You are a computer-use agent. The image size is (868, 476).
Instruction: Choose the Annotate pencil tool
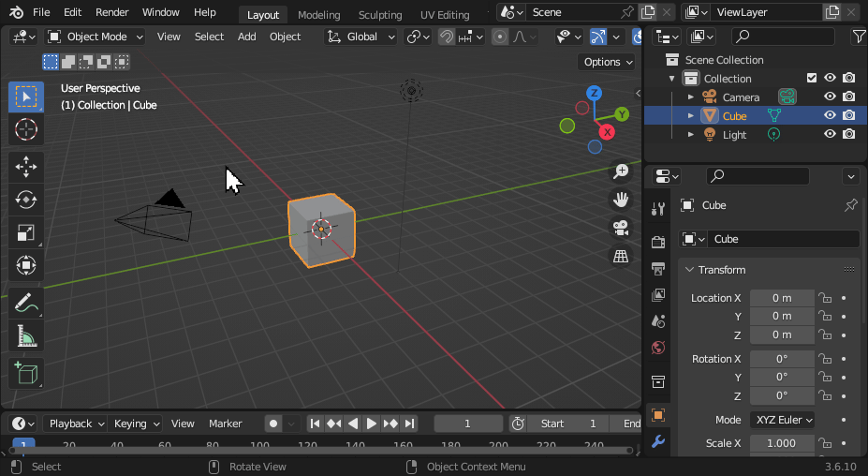26,303
